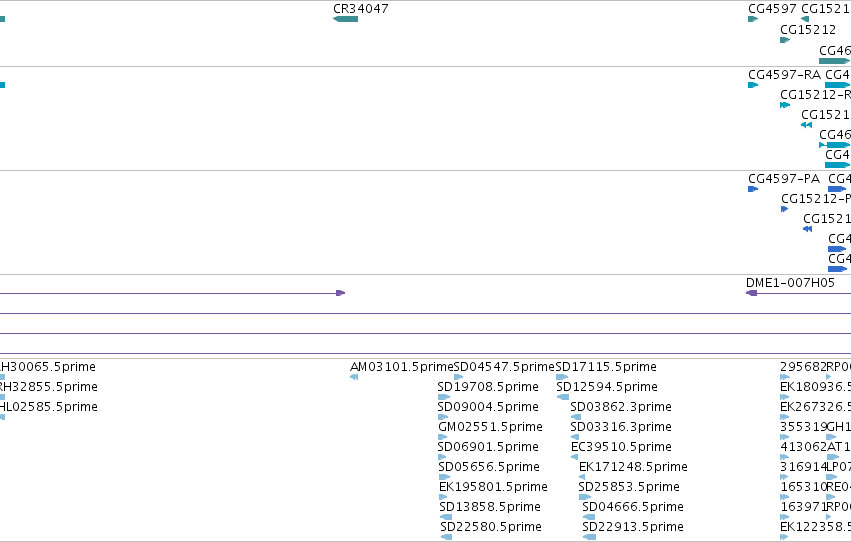Select the SD22913.5prime label

pyautogui.click(x=633, y=527)
